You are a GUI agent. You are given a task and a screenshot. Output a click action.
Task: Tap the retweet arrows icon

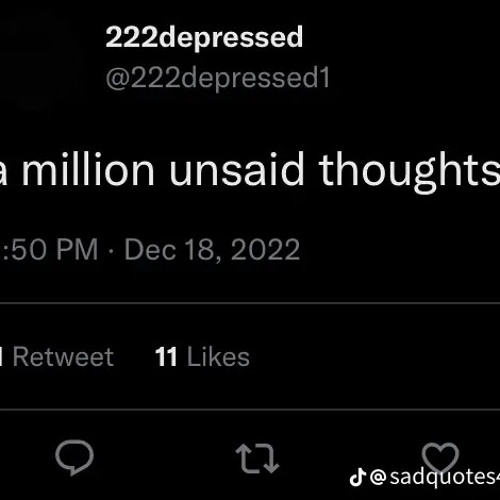click(x=257, y=458)
